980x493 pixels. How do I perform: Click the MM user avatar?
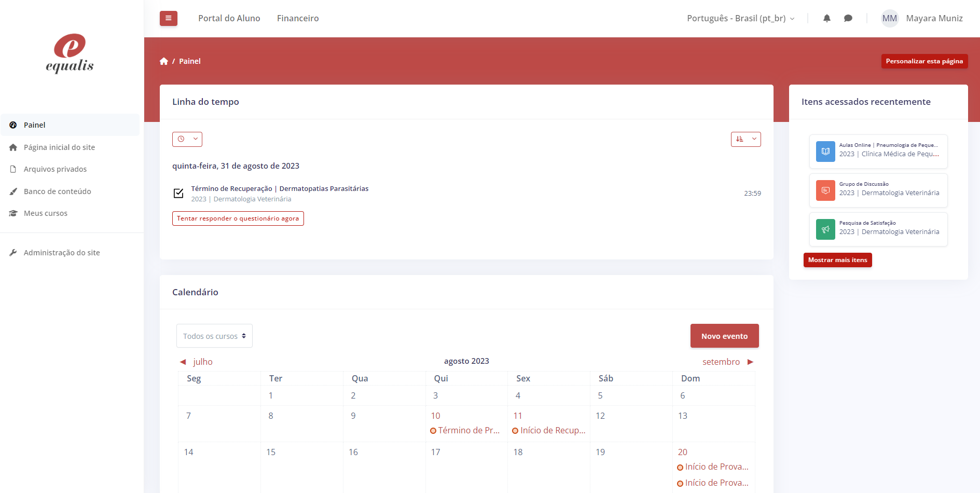(889, 18)
